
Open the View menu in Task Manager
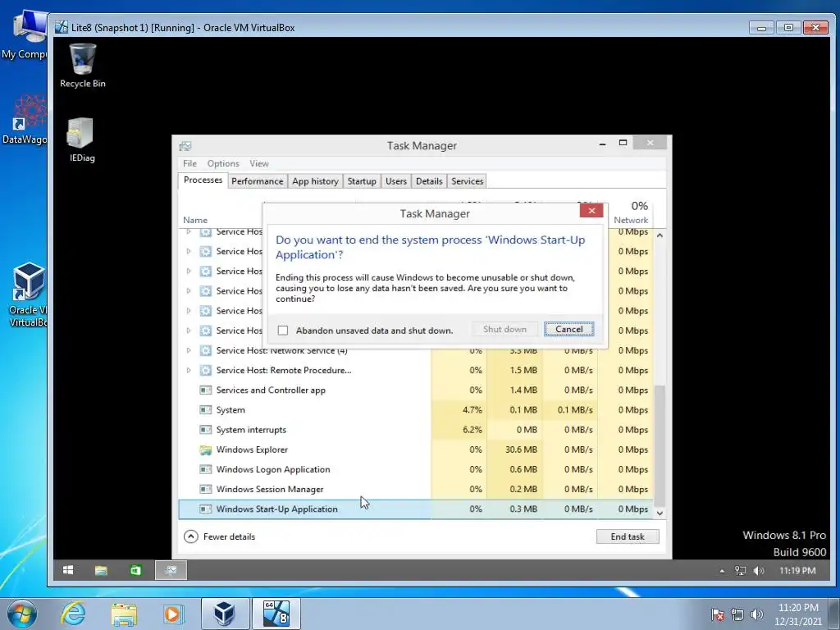258,163
